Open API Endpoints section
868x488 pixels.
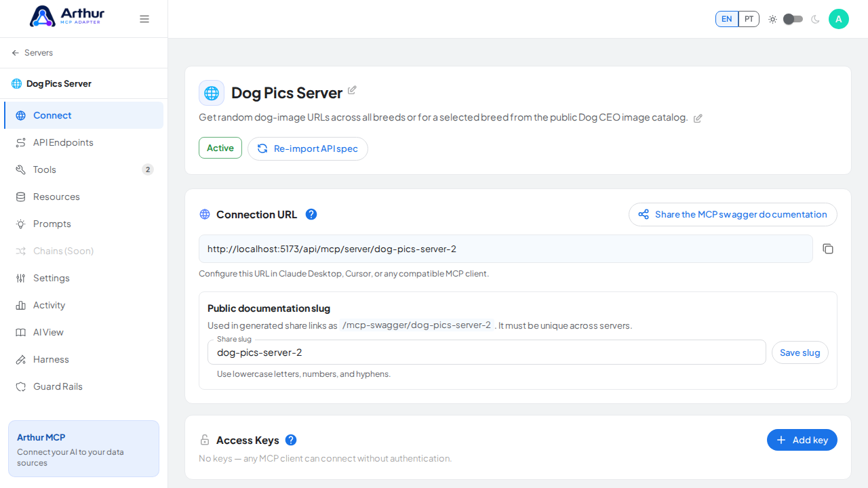point(83,142)
